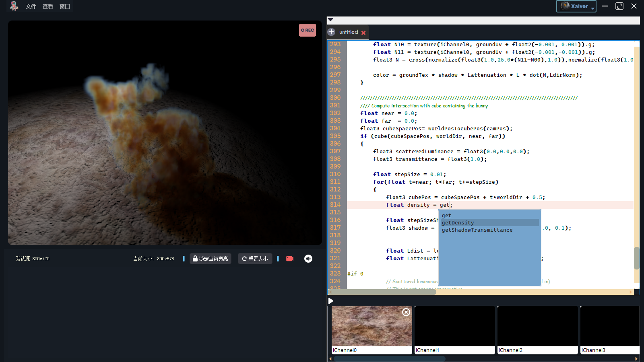The height and width of the screenshot is (362, 644).
Task: Switch to the untitled tab
Action: 348,32
